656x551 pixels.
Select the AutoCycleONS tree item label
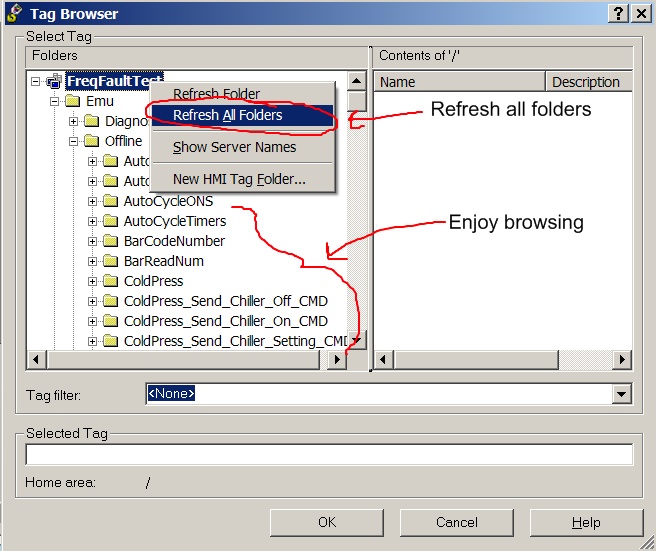169,202
